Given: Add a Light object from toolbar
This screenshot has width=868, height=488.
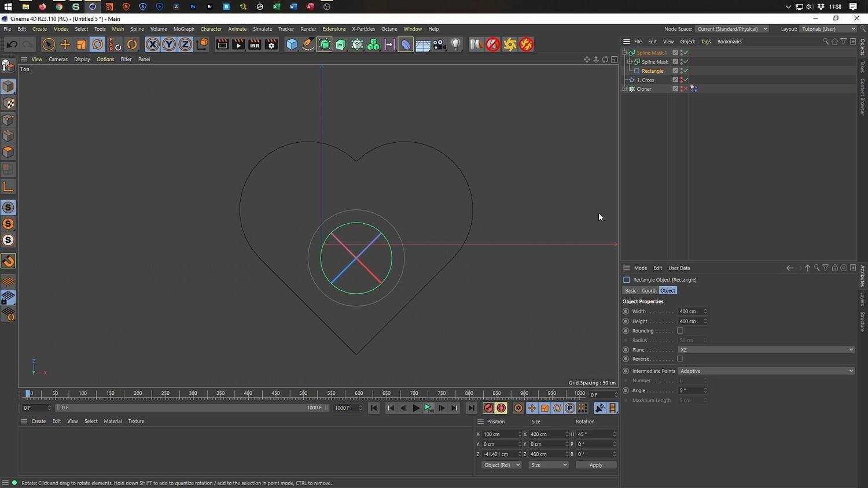Looking at the screenshot, I should pyautogui.click(x=456, y=45).
